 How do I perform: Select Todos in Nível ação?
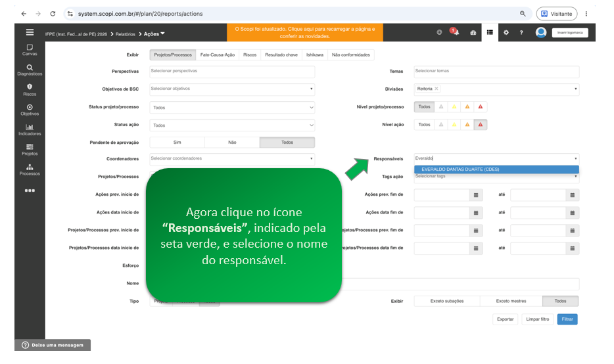424,125
